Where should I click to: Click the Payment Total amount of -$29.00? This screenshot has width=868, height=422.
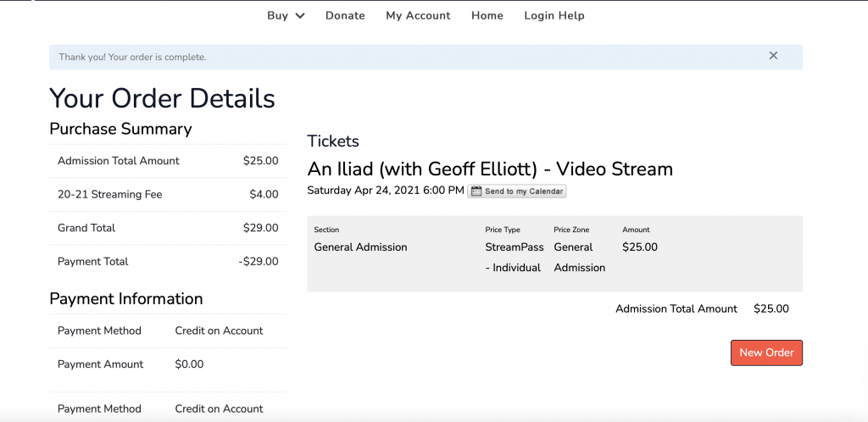pos(259,262)
